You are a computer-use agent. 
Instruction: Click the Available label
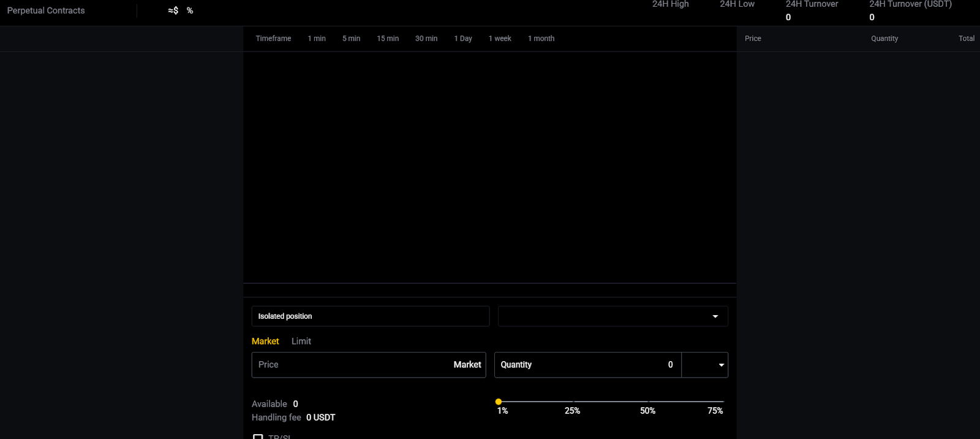click(x=269, y=404)
